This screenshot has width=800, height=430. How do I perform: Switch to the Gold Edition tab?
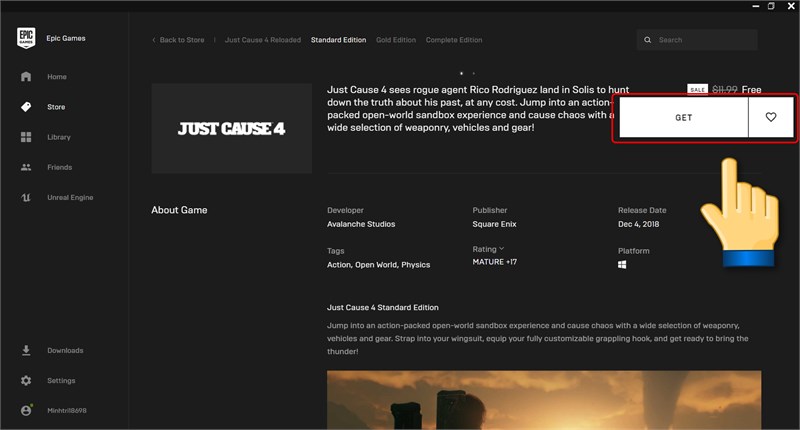pyautogui.click(x=396, y=40)
